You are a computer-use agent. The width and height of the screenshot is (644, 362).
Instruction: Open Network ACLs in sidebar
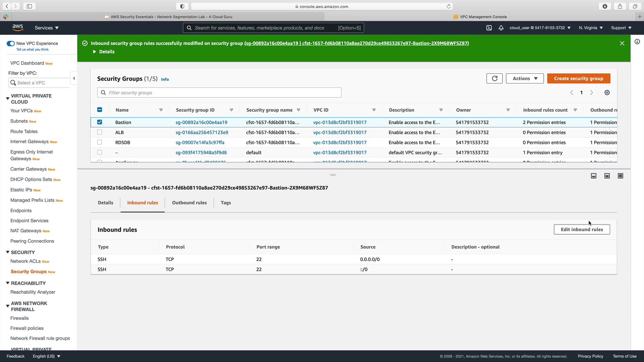(x=26, y=261)
